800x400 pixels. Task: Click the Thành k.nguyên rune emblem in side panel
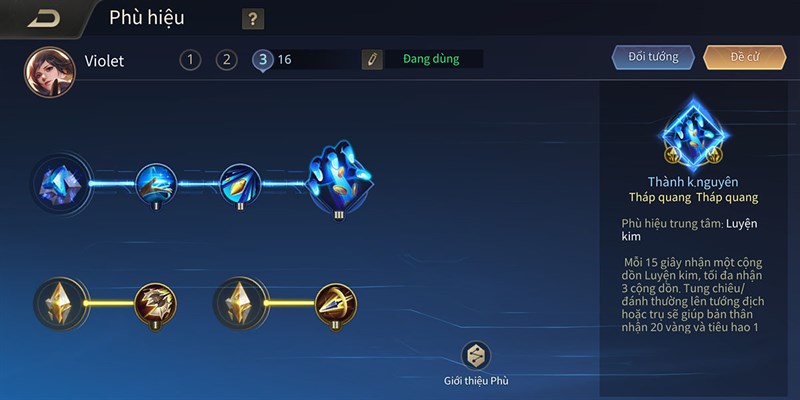pyautogui.click(x=694, y=134)
